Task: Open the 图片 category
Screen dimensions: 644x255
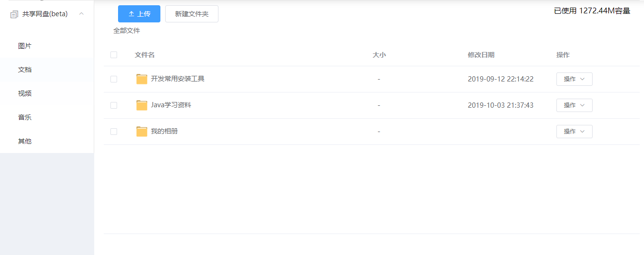Action: pos(25,46)
